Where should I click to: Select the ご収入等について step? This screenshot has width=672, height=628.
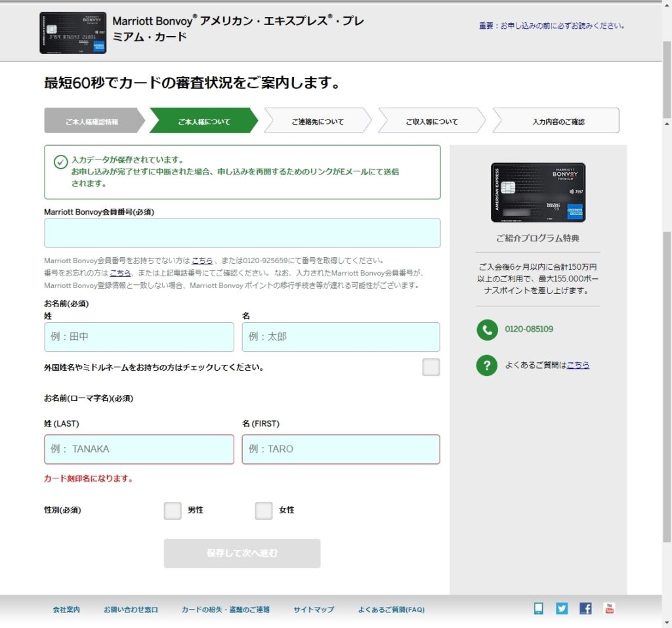[432, 121]
